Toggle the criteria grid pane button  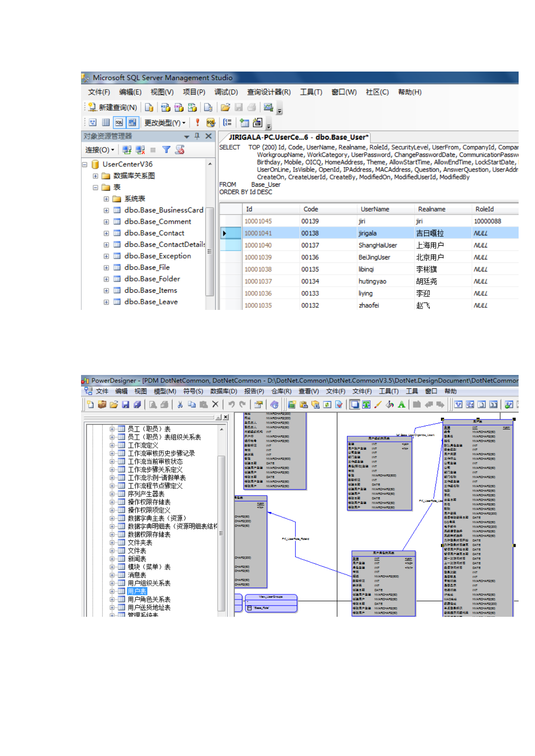[106, 123]
